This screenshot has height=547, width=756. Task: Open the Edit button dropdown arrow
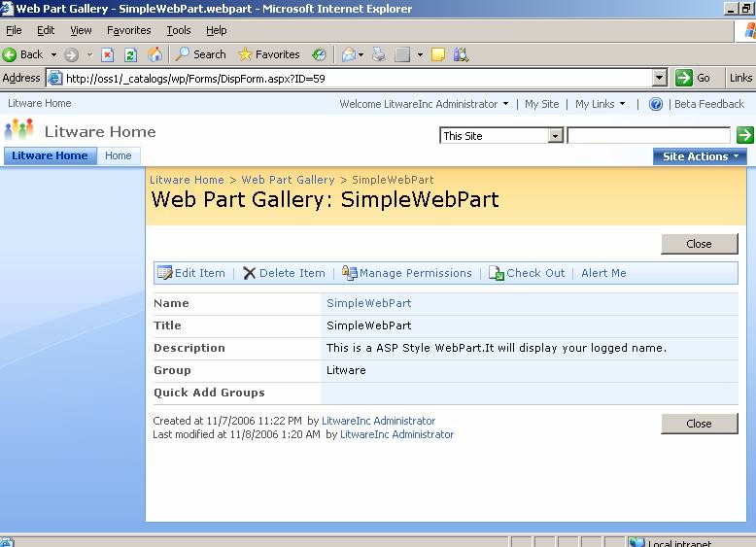pos(421,55)
